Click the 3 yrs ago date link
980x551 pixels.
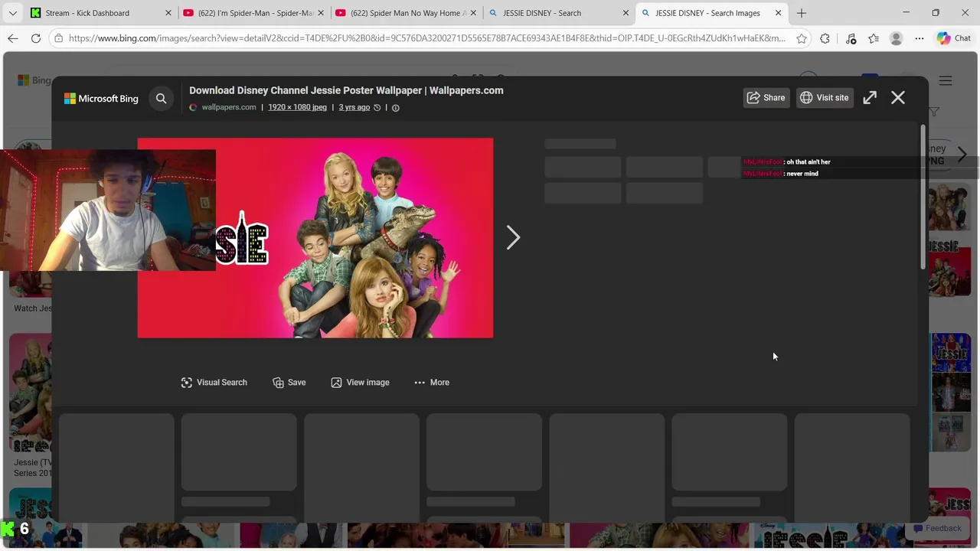[354, 107]
